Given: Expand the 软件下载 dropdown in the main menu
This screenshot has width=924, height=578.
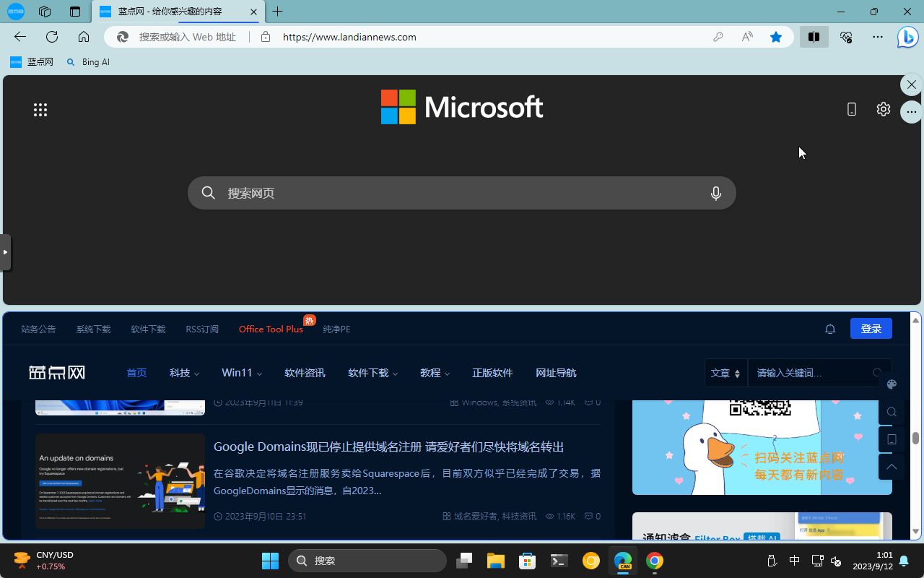Looking at the screenshot, I should pos(372,373).
